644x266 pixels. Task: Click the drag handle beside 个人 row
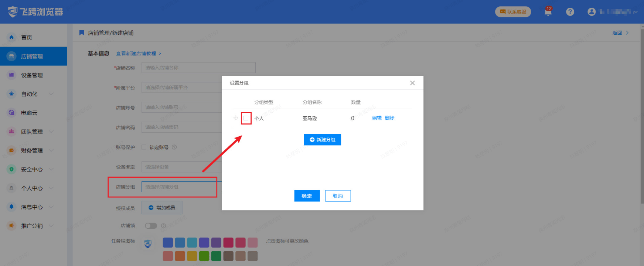click(236, 118)
